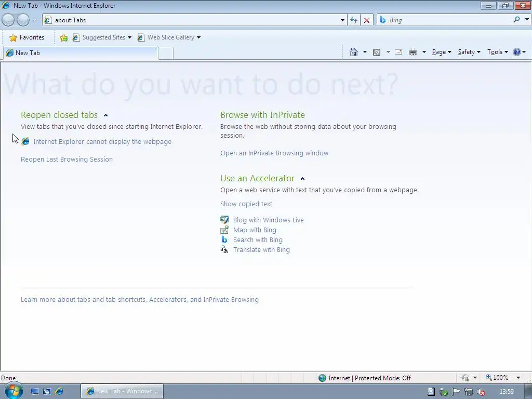The image size is (532, 399).
Task: Click Open an InPrivate Browsing window link
Action: pos(274,153)
